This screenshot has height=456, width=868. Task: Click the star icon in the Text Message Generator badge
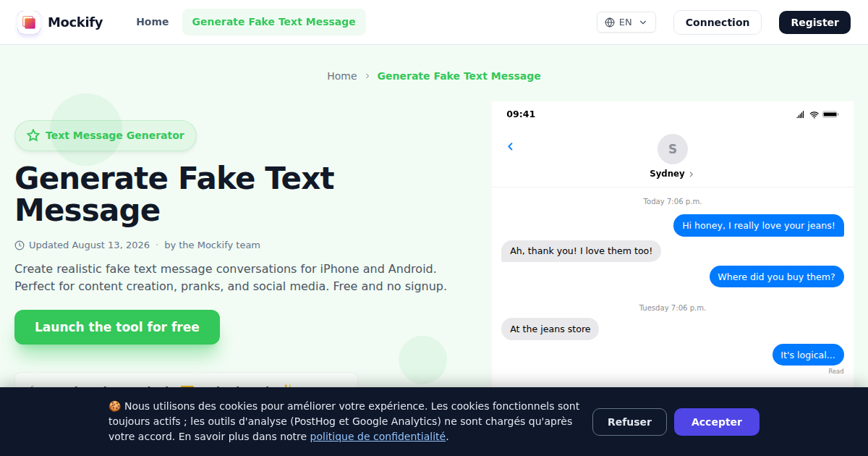coord(33,135)
